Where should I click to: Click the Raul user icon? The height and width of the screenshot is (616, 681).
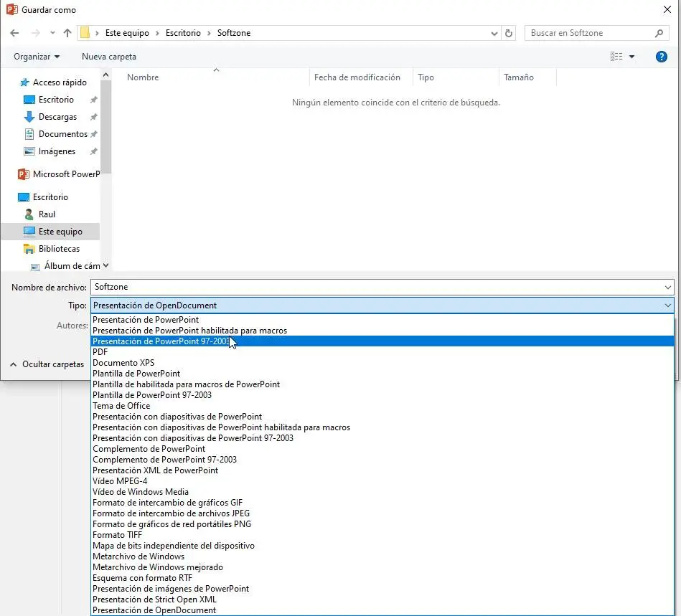(29, 214)
